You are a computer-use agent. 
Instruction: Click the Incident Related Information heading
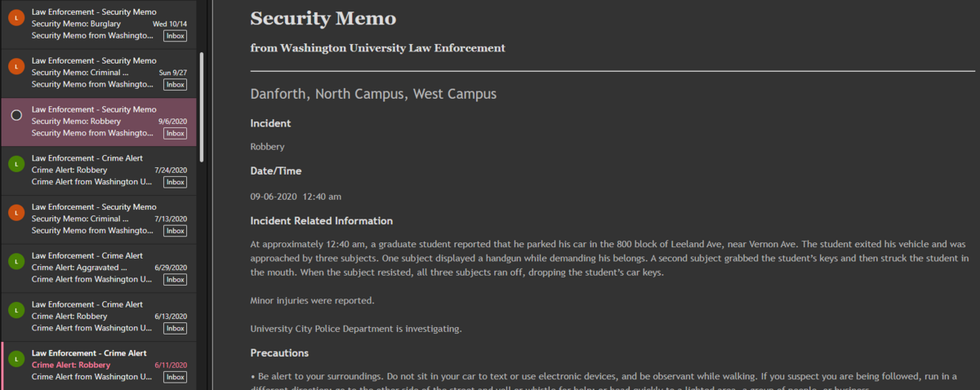pyautogui.click(x=321, y=221)
